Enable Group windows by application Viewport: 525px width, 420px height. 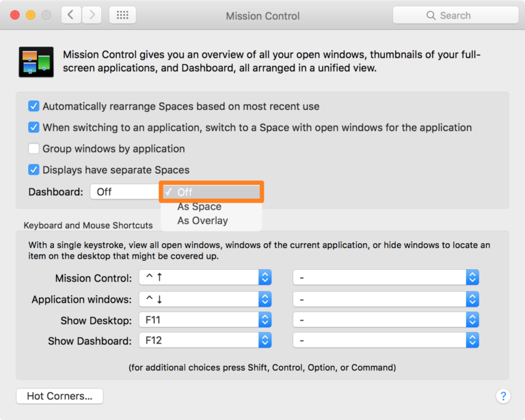pyautogui.click(x=33, y=148)
